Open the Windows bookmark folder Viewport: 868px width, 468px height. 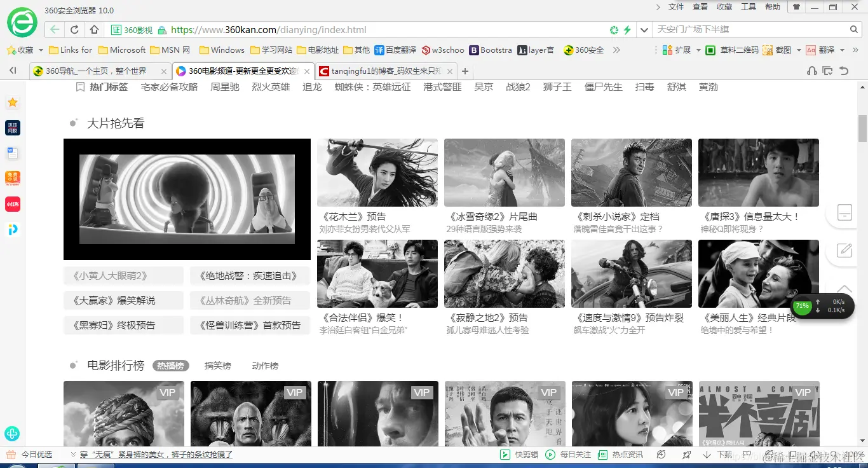[222, 50]
